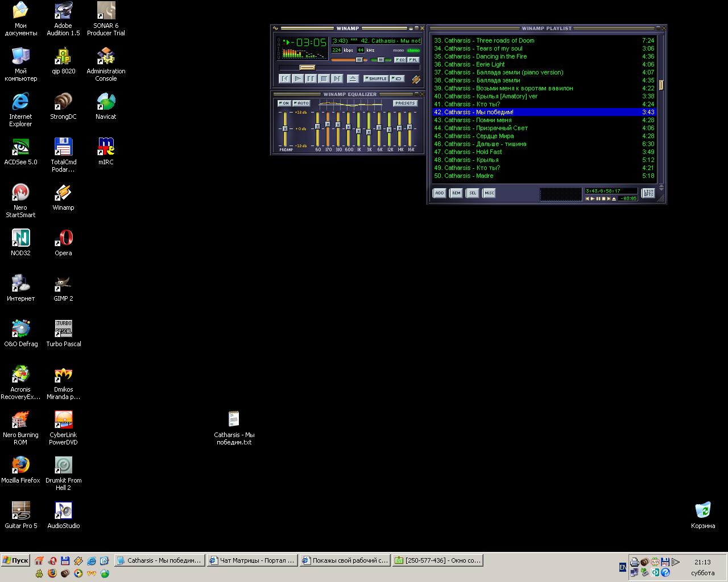Select O&O Defrag desktop icon
Image resolution: width=728 pixels, height=582 pixels.
[20, 334]
